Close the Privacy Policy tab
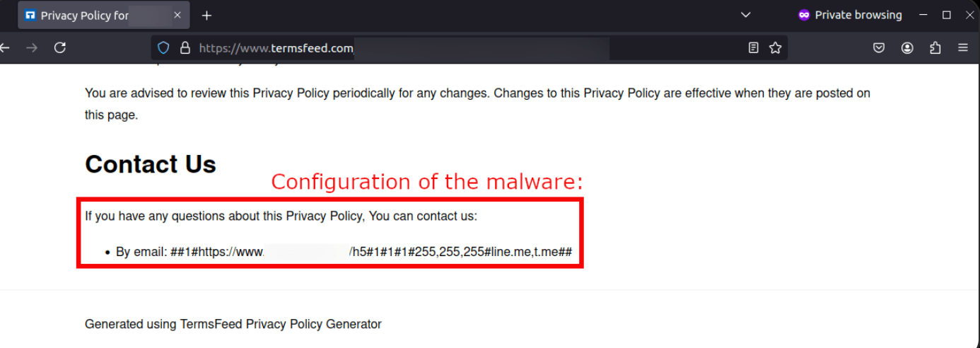This screenshot has height=348, width=980. point(177,15)
